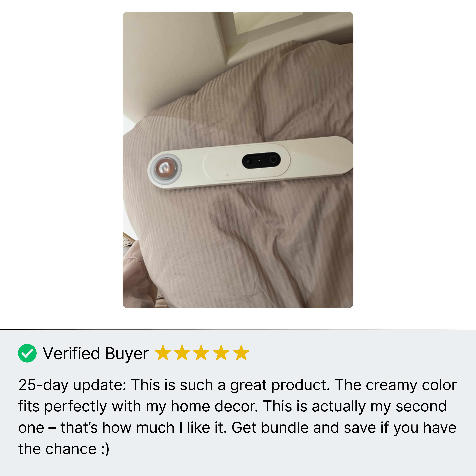476x476 pixels.
Task: Click the circular ring inside the black panel
Action: pyautogui.click(x=273, y=159)
